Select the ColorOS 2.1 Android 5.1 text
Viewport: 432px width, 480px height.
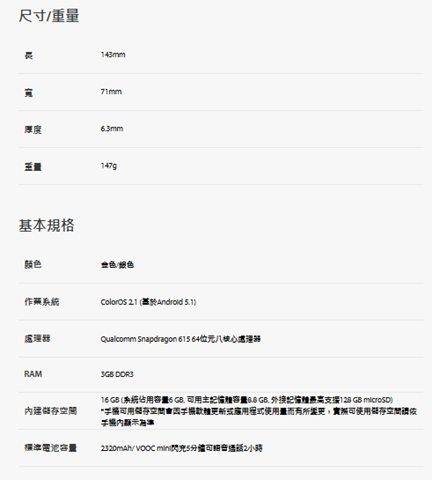(148, 302)
